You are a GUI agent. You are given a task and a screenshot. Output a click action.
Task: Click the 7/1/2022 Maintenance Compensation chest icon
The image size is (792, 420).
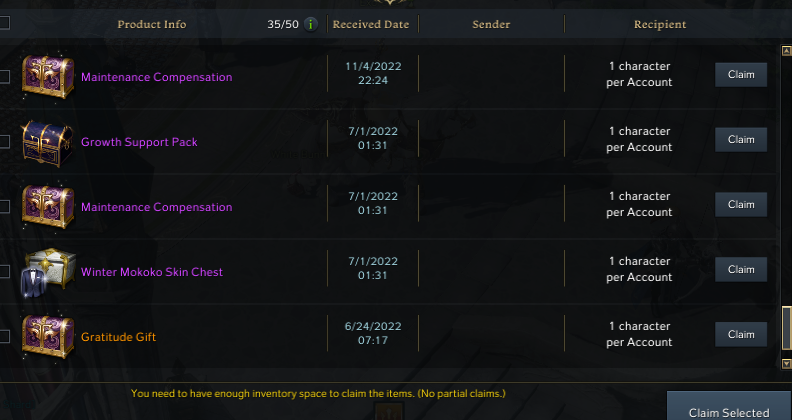click(x=48, y=207)
